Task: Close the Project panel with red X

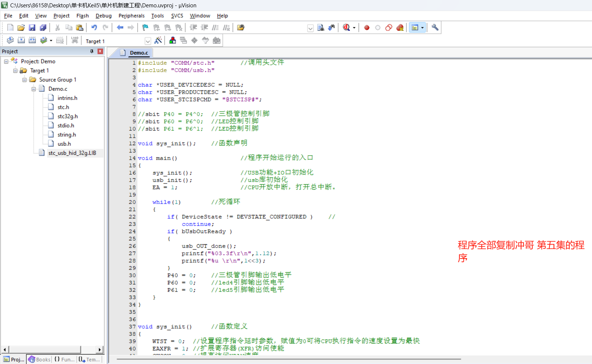Action: click(100, 51)
